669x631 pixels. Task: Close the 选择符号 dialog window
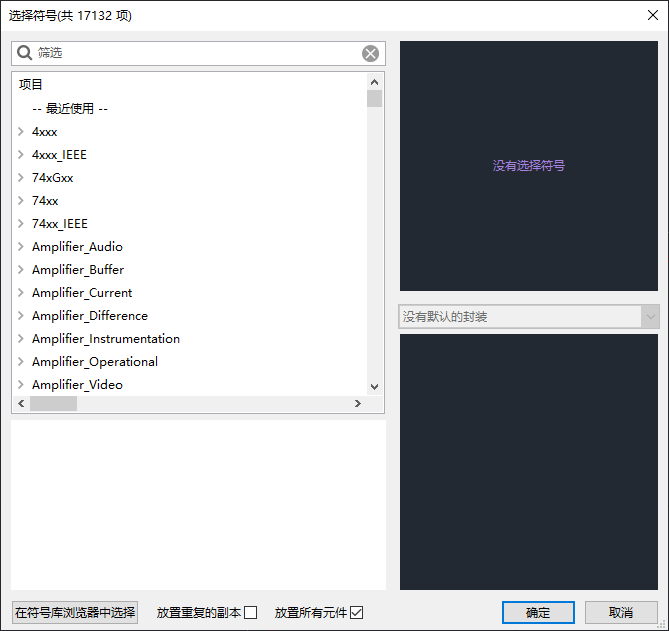click(652, 15)
